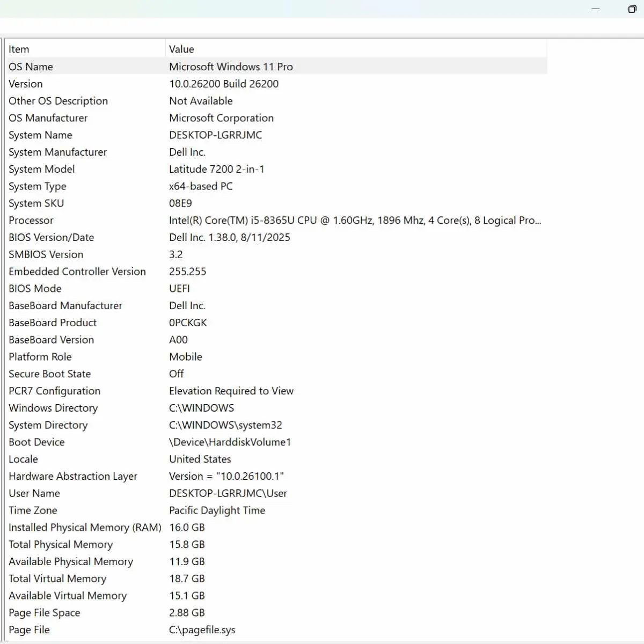
Task: Select the OS Name row
Action: click(x=276, y=67)
